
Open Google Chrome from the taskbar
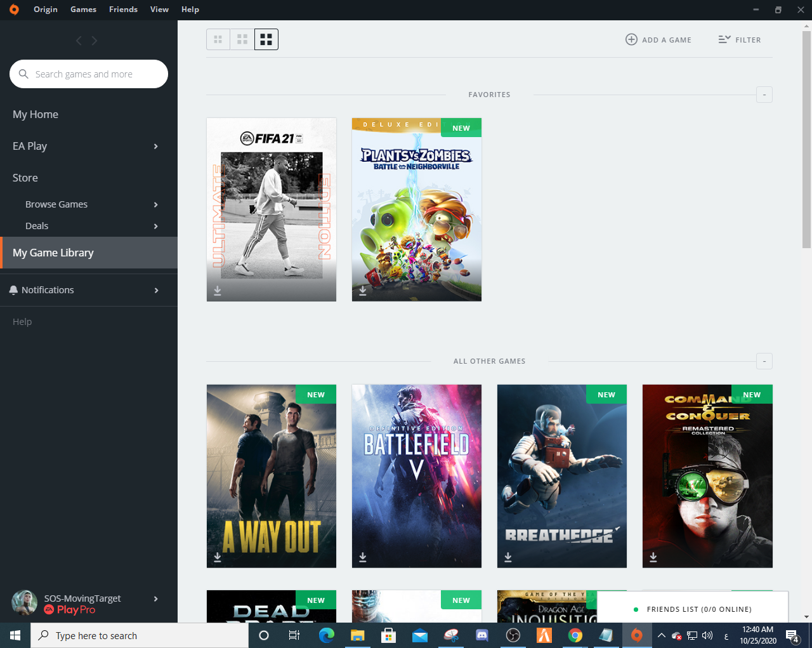click(575, 635)
